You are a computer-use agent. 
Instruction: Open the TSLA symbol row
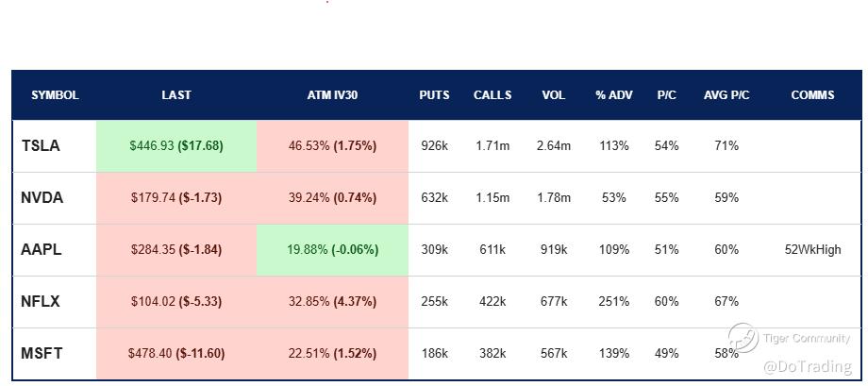point(437,146)
